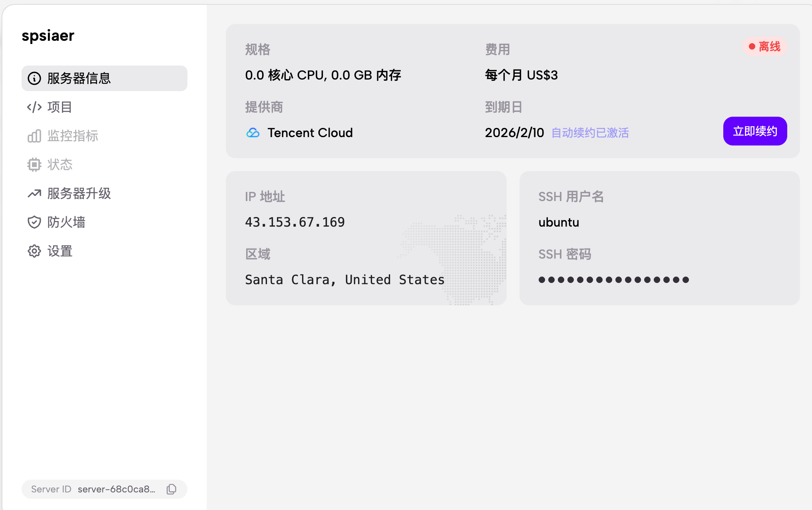This screenshot has width=812, height=510.
Task: Click the IP address 43.153.67.169
Action: [295, 222]
